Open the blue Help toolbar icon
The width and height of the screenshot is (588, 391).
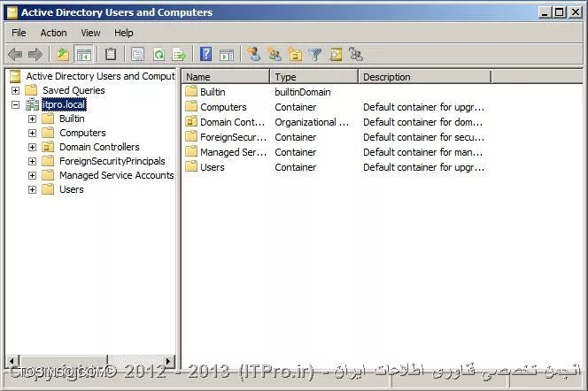coord(205,54)
